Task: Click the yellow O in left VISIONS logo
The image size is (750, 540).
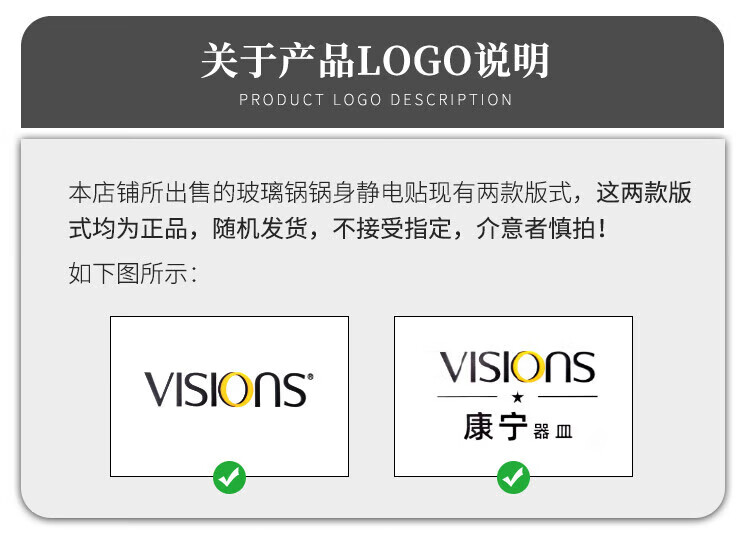Action: point(235,390)
